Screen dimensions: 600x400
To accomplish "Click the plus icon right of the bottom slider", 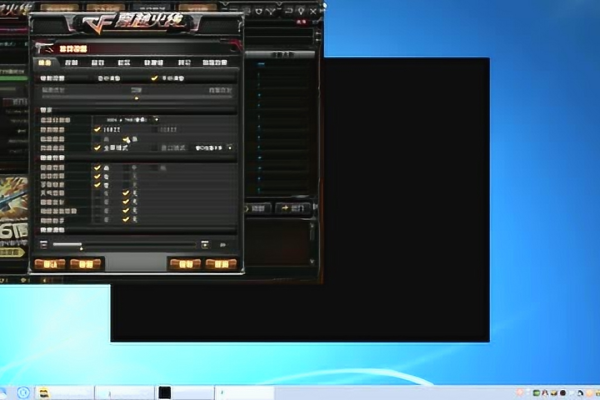I will [205, 244].
